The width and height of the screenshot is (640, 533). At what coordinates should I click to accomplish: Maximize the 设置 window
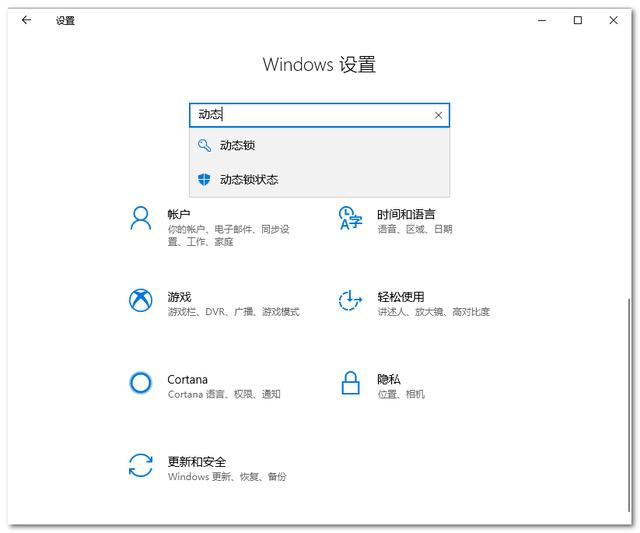click(578, 20)
